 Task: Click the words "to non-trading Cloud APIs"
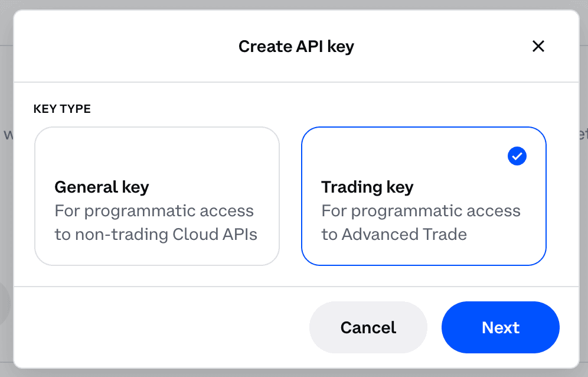click(x=156, y=235)
